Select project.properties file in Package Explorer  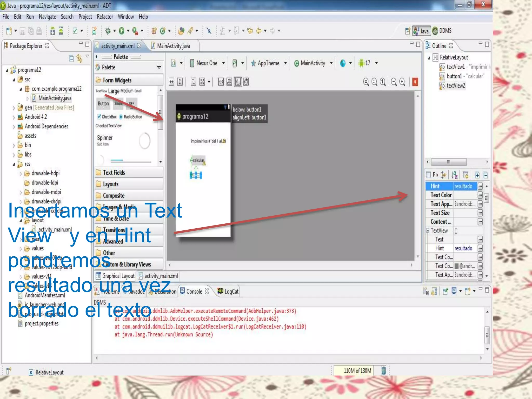pyautogui.click(x=38, y=324)
